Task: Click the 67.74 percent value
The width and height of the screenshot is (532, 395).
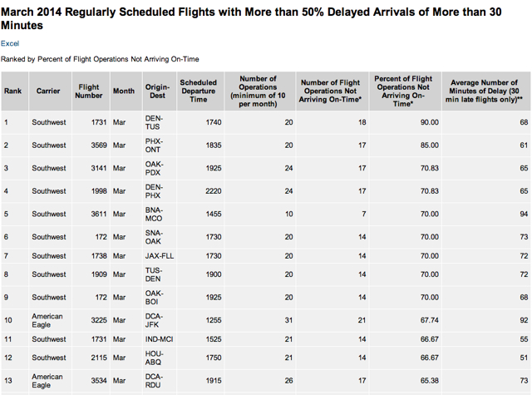Action: (x=430, y=320)
